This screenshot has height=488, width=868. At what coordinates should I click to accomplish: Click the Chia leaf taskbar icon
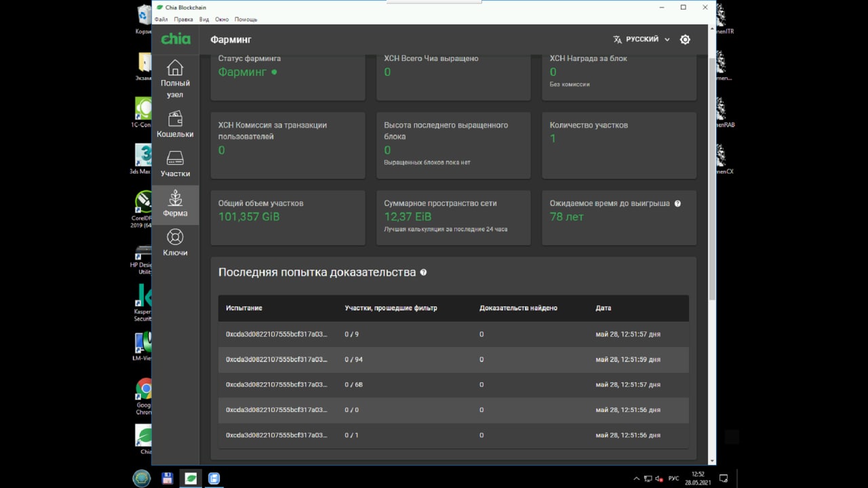tap(191, 478)
